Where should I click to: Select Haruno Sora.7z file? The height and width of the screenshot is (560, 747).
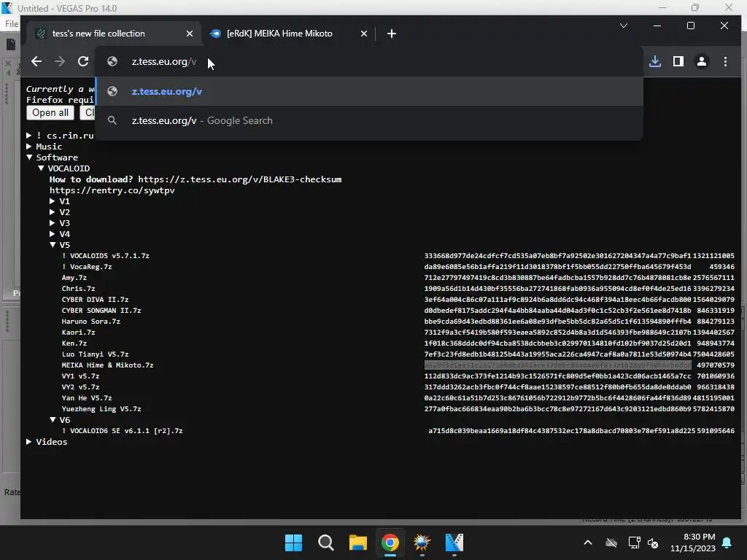coord(91,322)
